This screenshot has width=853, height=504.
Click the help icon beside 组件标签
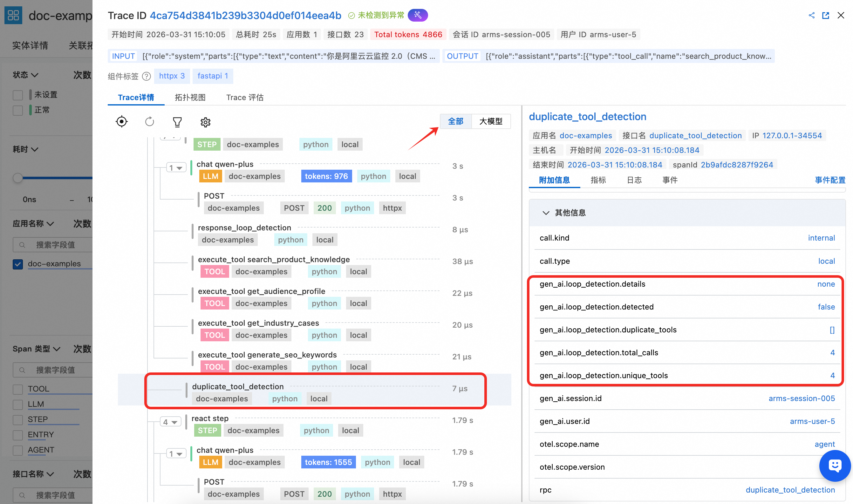click(x=147, y=76)
